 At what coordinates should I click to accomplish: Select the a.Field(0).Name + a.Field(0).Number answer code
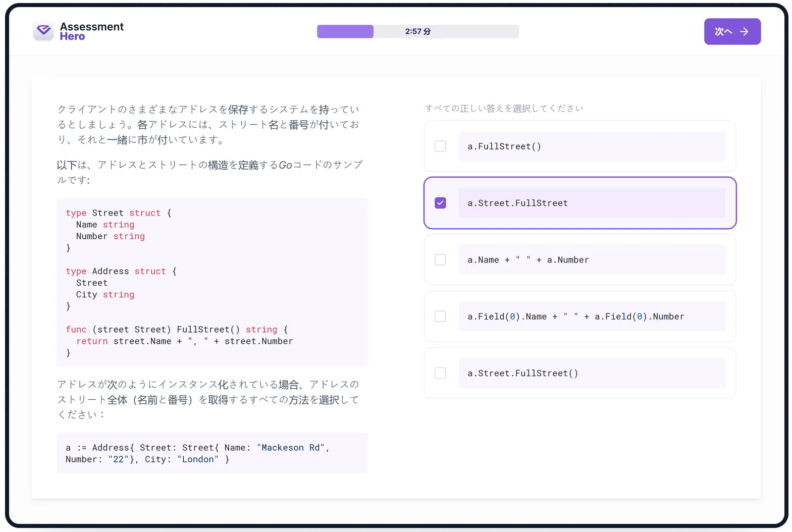click(x=575, y=316)
